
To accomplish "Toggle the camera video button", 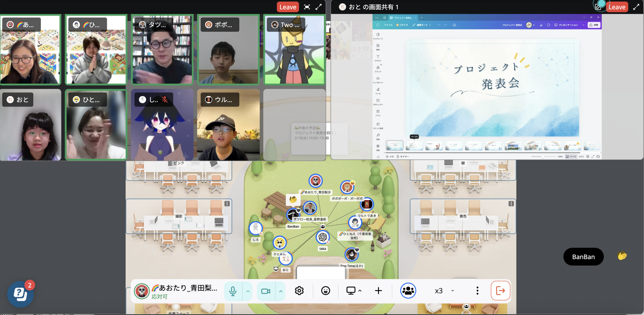I will 266,291.
